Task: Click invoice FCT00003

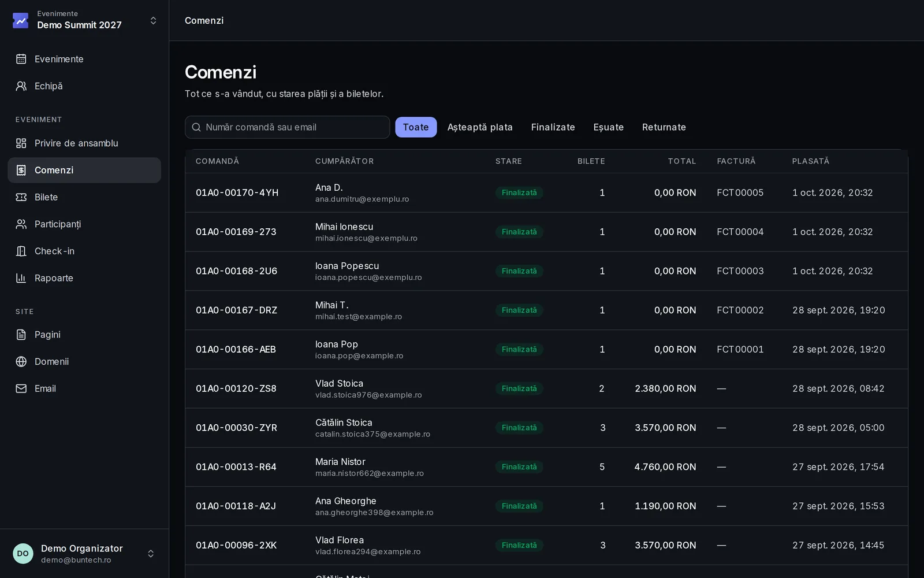Action: (x=740, y=271)
